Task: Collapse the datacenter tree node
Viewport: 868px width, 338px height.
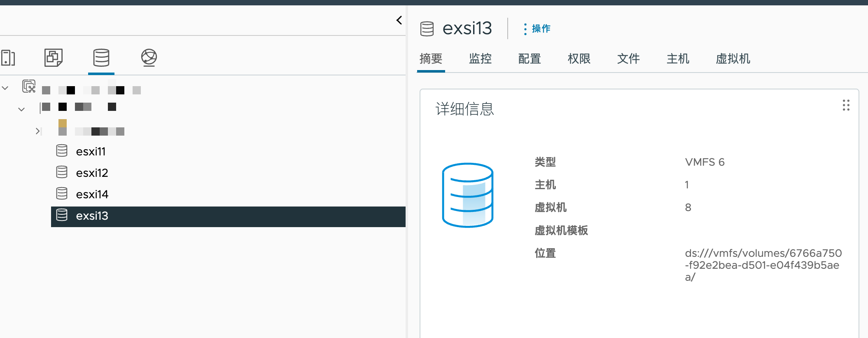Action: coord(21,109)
